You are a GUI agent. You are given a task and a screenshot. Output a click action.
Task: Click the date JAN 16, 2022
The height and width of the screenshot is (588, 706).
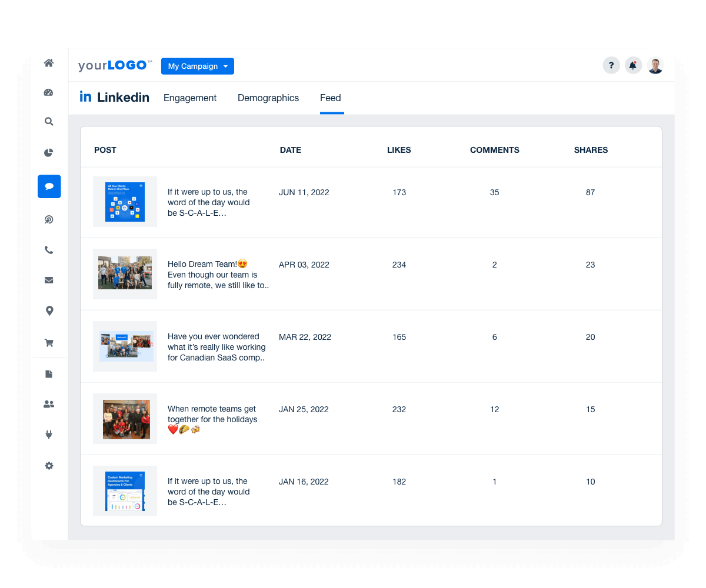304,482
